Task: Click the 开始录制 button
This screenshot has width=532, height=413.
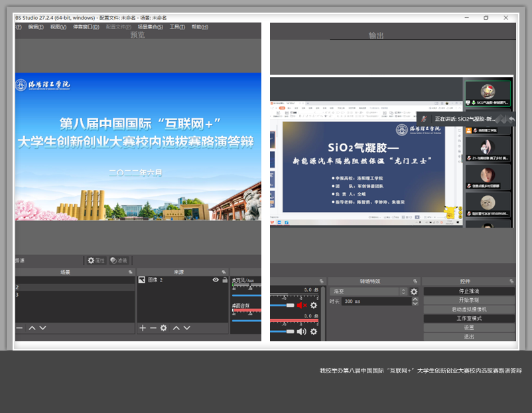Action: 469,300
